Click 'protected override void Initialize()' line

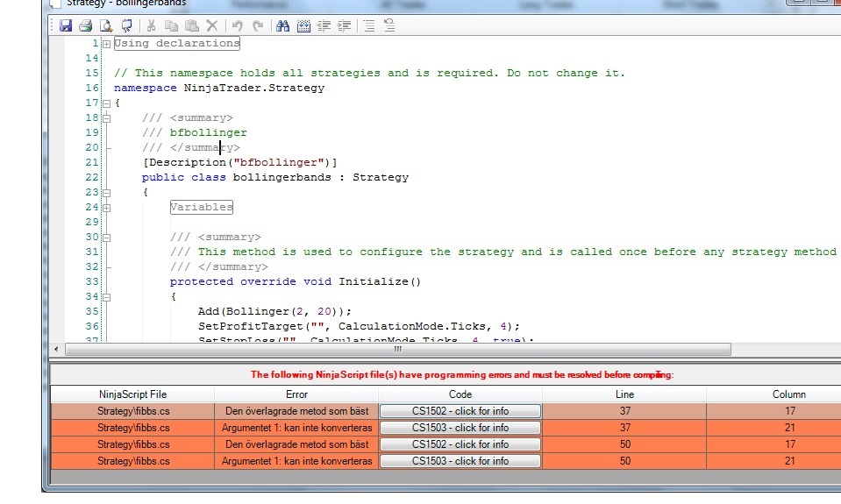click(296, 282)
